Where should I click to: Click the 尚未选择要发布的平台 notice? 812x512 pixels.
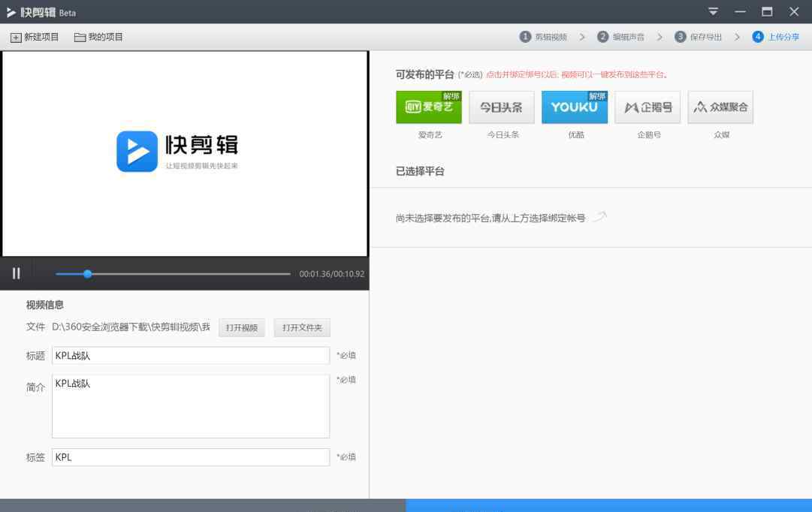click(491, 218)
